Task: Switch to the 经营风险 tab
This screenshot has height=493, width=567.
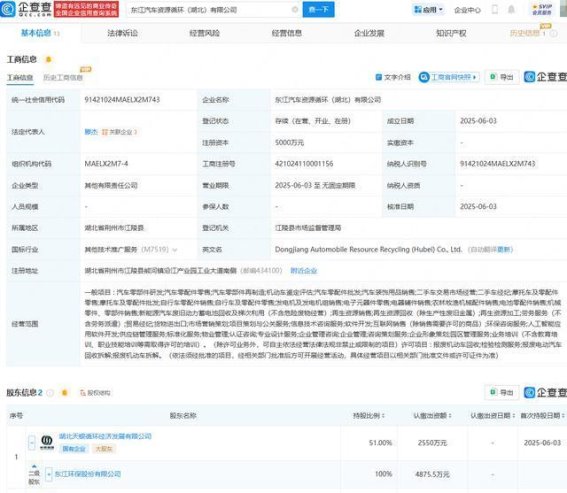Action: pos(205,33)
